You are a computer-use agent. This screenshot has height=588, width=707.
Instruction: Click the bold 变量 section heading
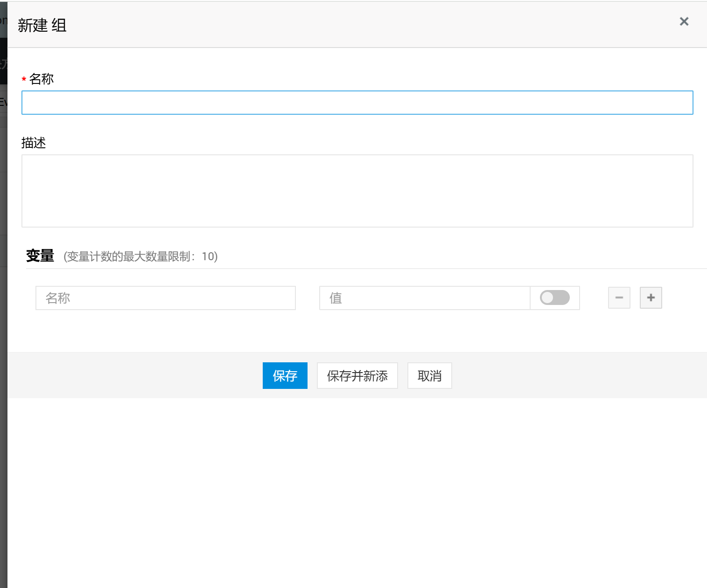(40, 256)
